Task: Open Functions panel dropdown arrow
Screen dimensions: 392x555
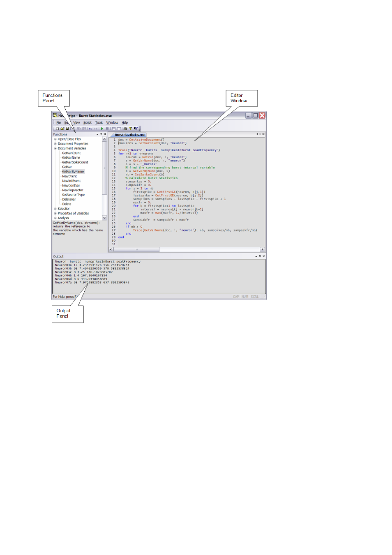Action: 97,134
